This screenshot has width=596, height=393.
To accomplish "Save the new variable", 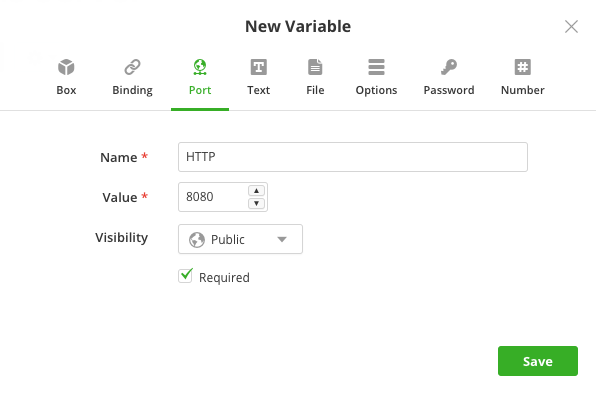I will 538,361.
